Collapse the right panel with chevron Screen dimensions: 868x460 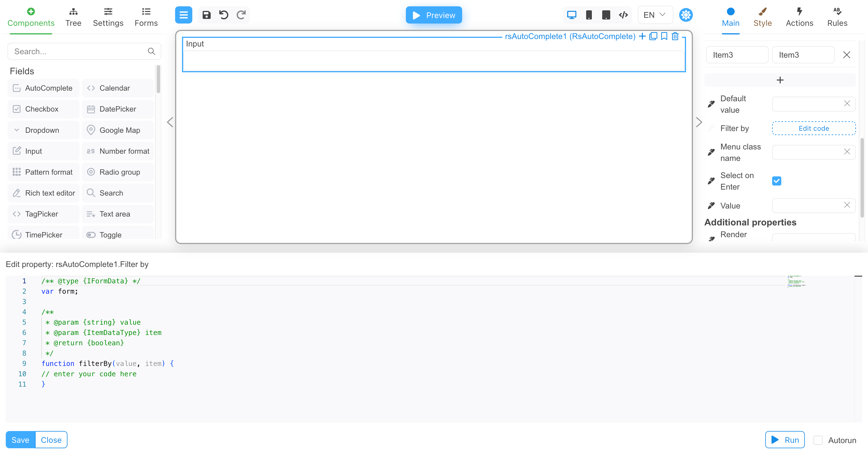pyautogui.click(x=699, y=122)
